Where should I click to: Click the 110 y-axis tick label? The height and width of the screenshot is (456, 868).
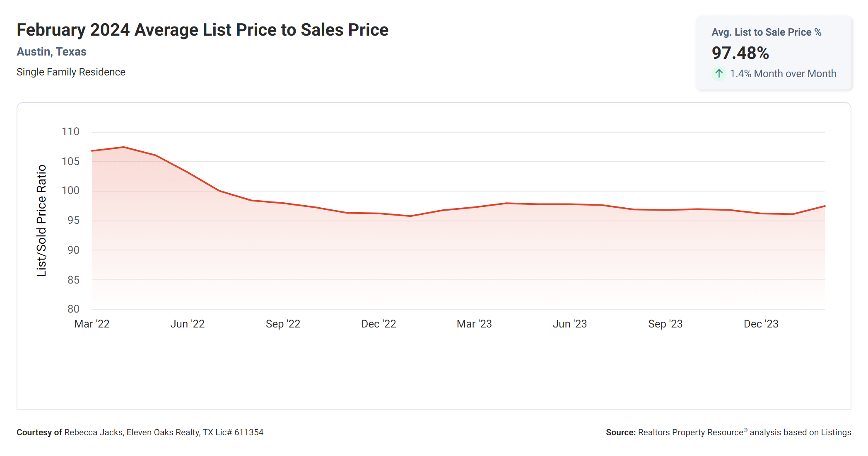tap(70, 132)
